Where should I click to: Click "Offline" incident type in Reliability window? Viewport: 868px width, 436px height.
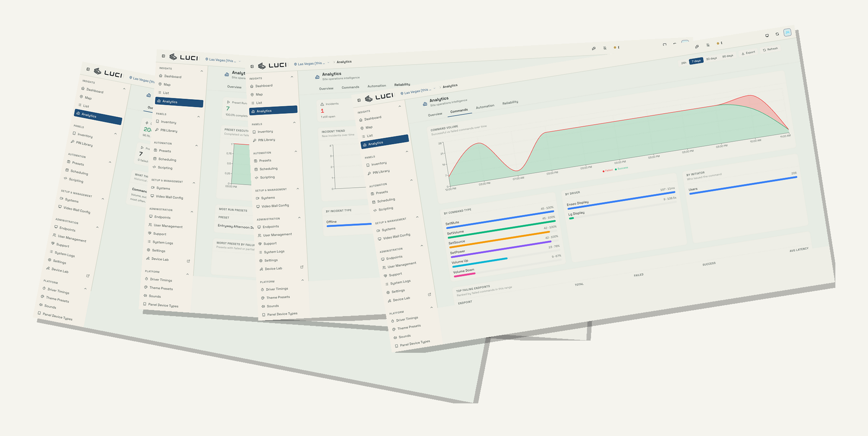(331, 222)
